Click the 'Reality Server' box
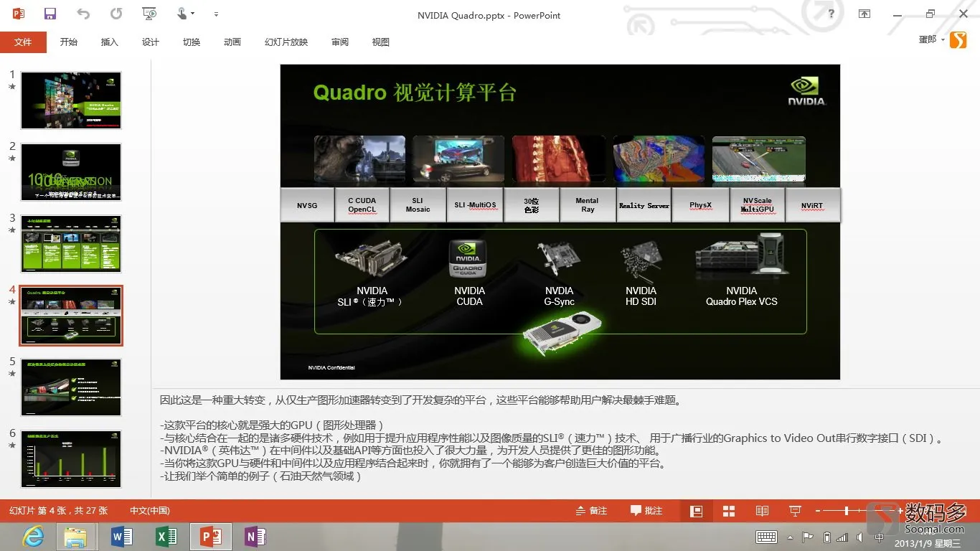The image size is (980, 551). point(644,205)
